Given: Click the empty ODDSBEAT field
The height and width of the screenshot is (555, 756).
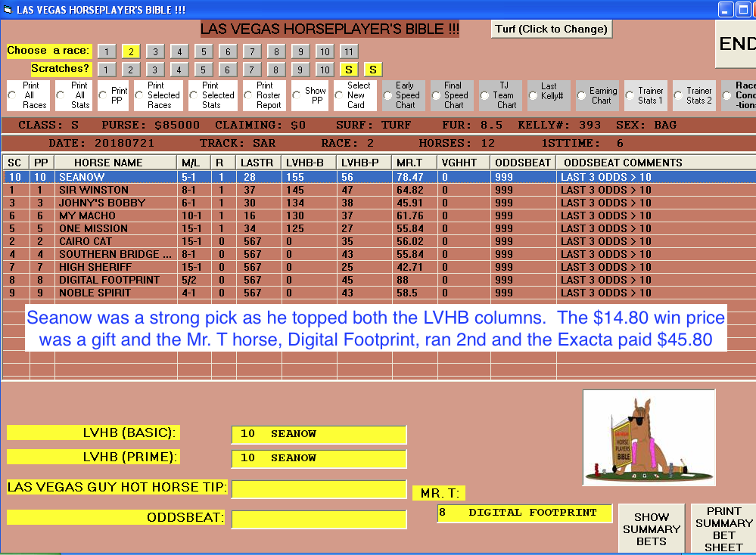Looking at the screenshot, I should (x=319, y=519).
